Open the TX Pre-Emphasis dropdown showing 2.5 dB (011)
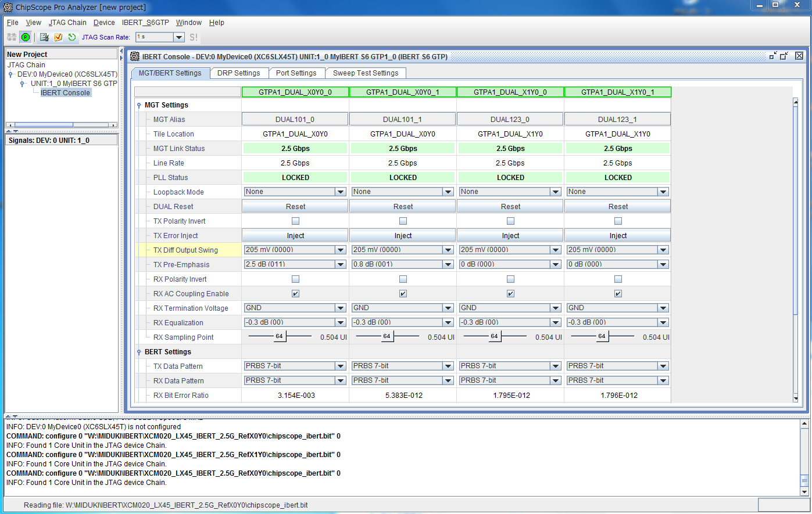This screenshot has height=514, width=812. pos(341,264)
